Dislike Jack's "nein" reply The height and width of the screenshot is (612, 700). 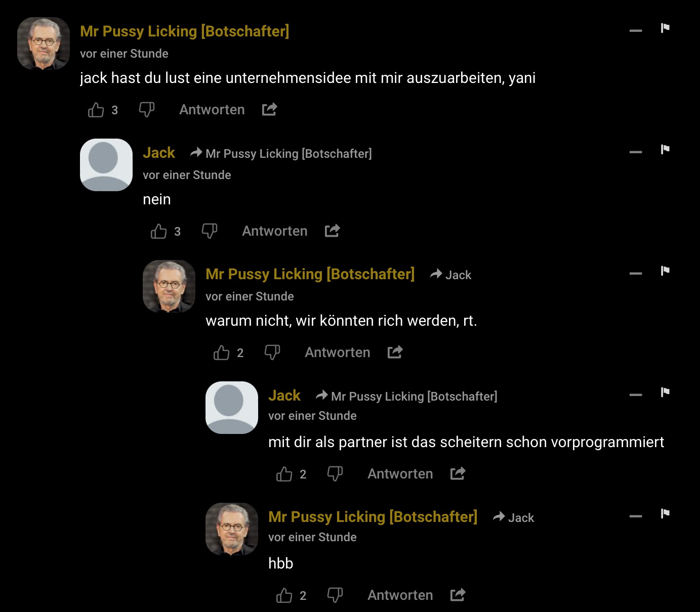[209, 231]
